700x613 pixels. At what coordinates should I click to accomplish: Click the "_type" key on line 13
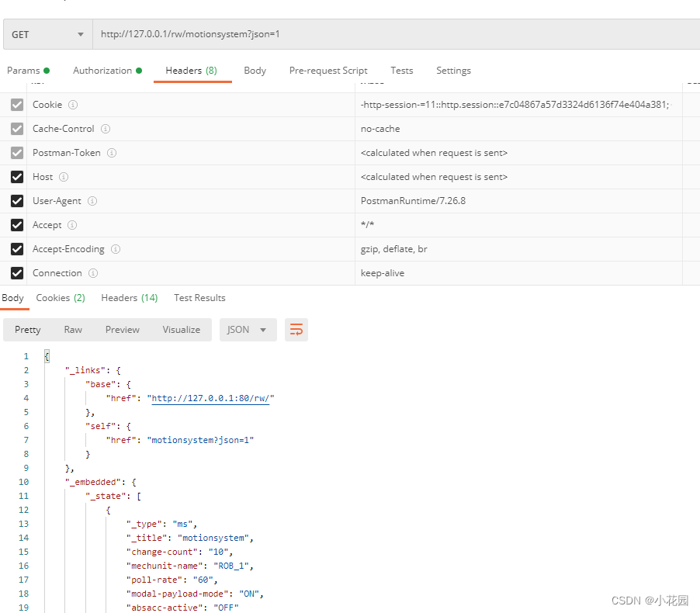coord(144,524)
